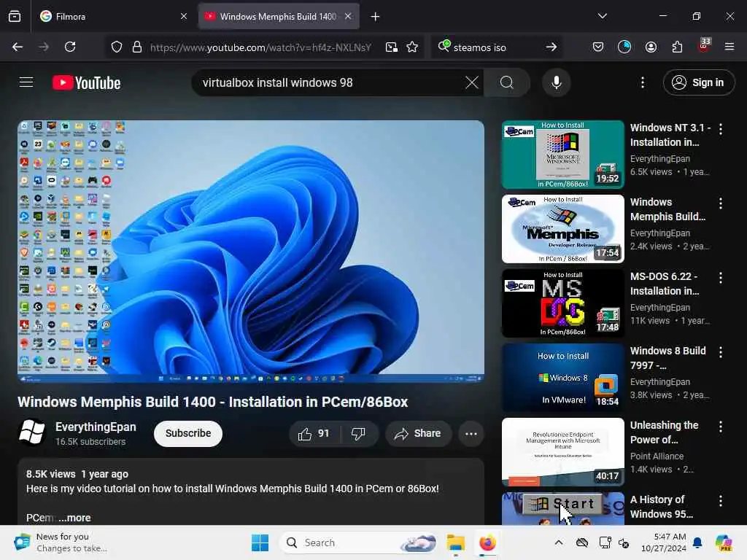Open Windows NT 3.1 Installation title link
This screenshot has height=560, width=747.
click(x=670, y=135)
